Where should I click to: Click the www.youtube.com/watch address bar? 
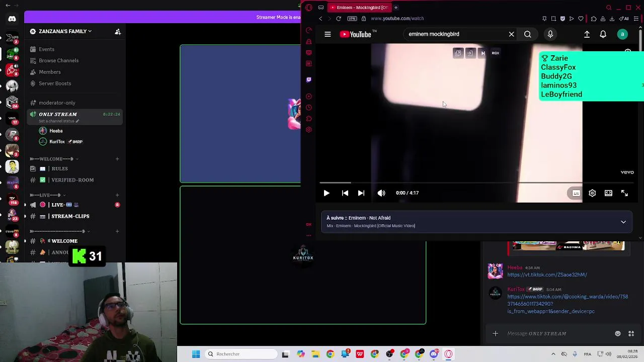397,19
